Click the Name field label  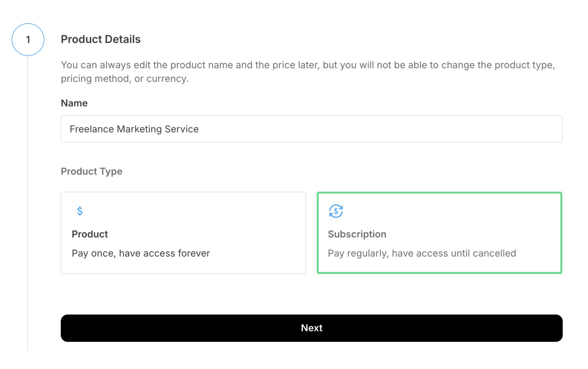tap(74, 103)
